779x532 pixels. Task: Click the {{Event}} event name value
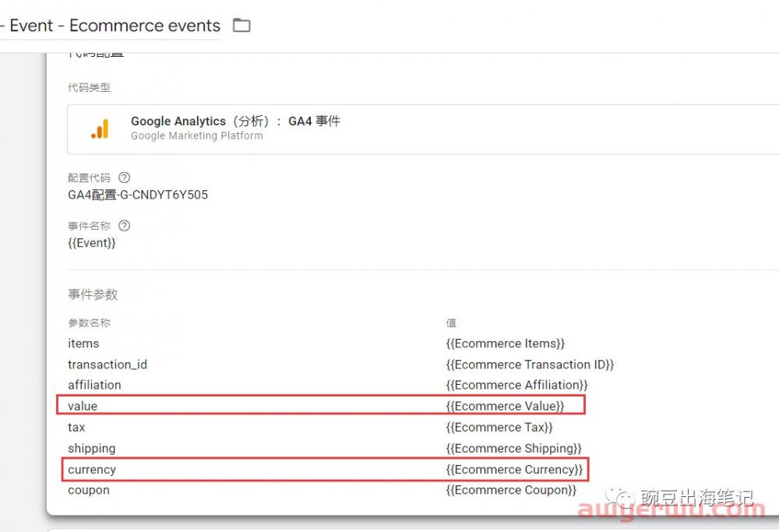pyautogui.click(x=92, y=243)
